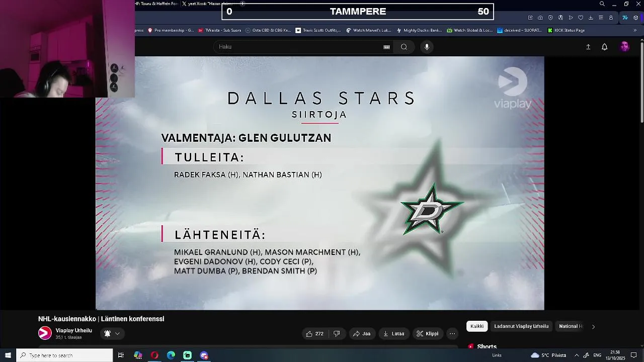Viewport: 644px width, 362px height.
Task: Select the National chip
Action: tap(571, 326)
